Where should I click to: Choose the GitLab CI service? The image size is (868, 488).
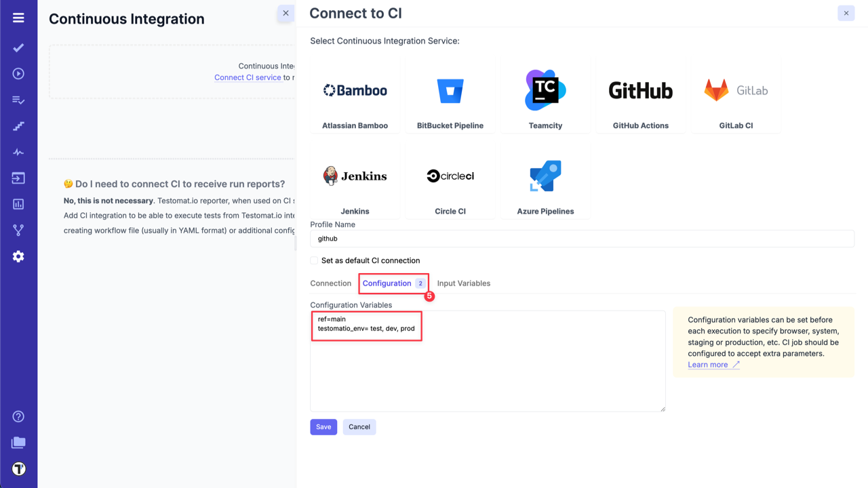(735, 98)
